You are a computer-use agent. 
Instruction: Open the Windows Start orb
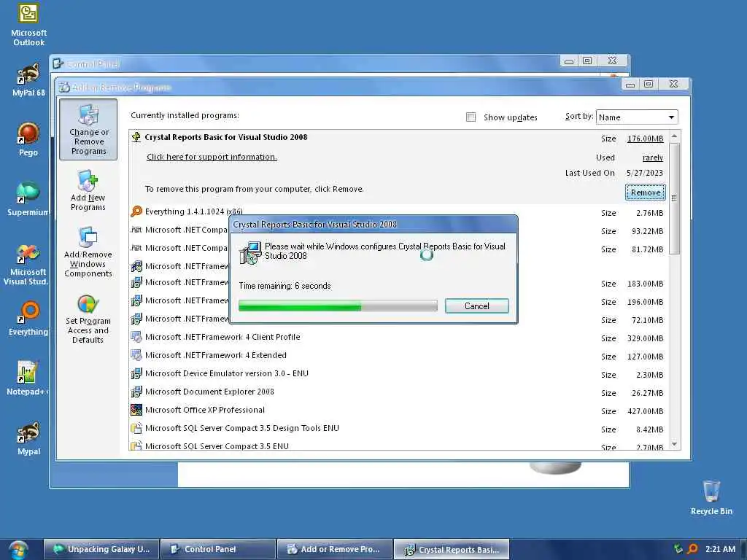coord(18,550)
